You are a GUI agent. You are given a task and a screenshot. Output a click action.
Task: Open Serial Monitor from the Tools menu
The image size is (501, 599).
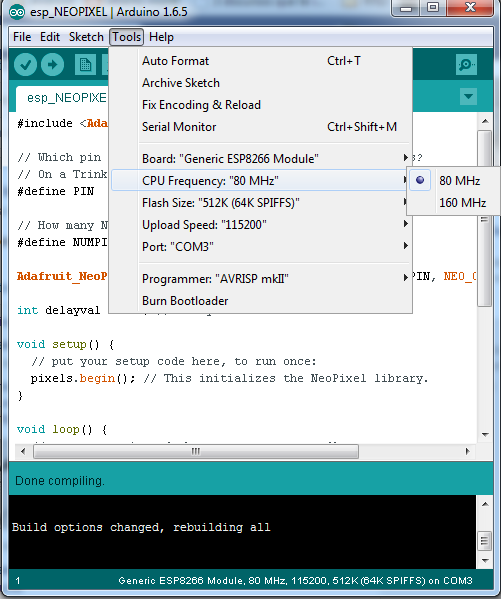261,126
